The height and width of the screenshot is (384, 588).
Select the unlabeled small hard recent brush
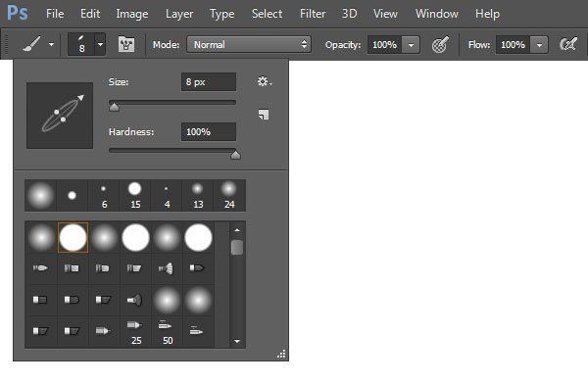click(72, 195)
